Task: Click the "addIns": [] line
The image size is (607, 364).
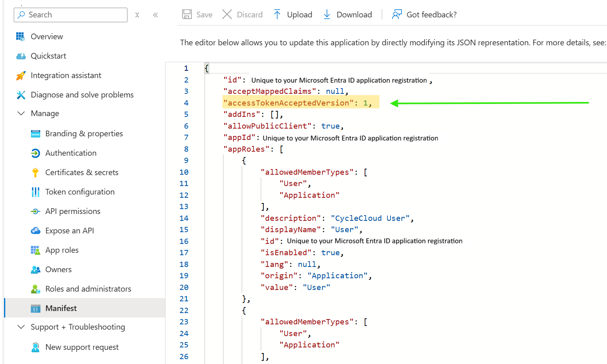Action: click(253, 114)
